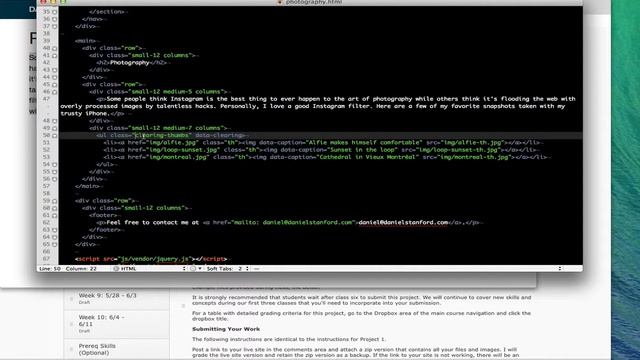Collapse fold marker on line 36

54,19
